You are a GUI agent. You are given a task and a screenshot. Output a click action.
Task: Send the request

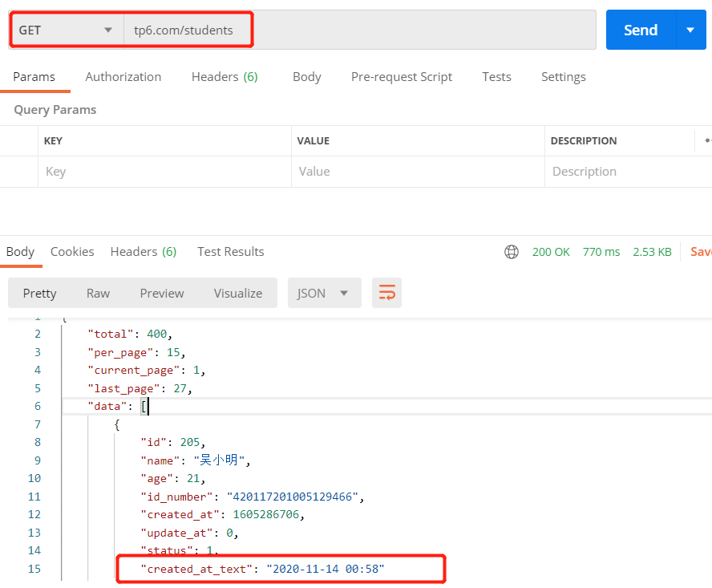tap(641, 30)
